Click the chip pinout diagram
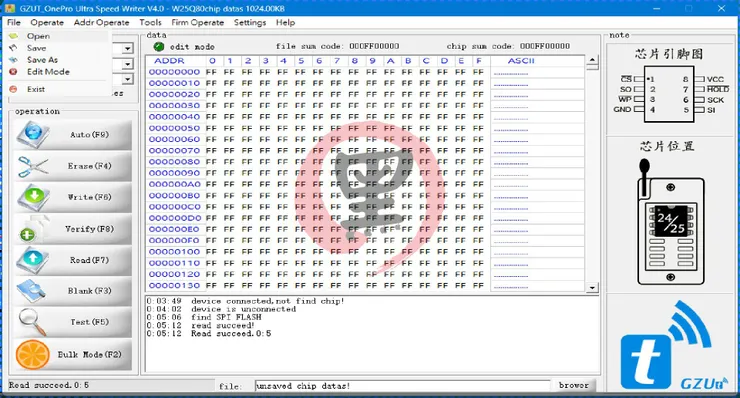 point(670,94)
